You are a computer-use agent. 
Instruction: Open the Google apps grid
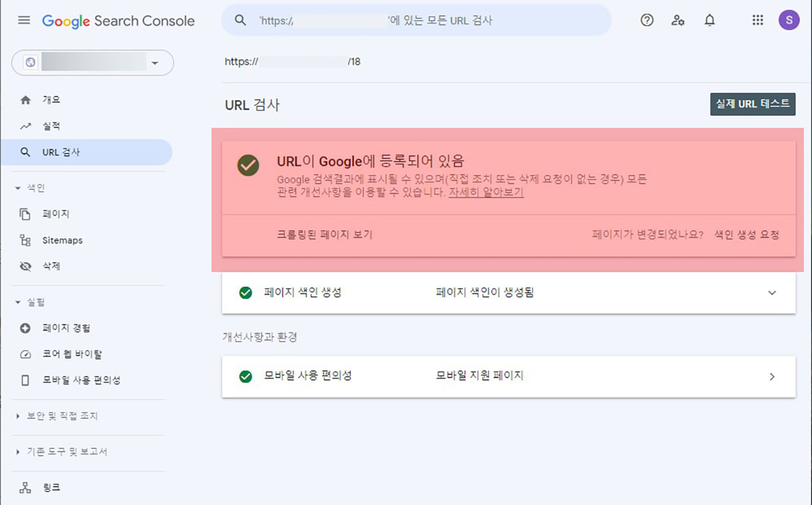click(757, 20)
